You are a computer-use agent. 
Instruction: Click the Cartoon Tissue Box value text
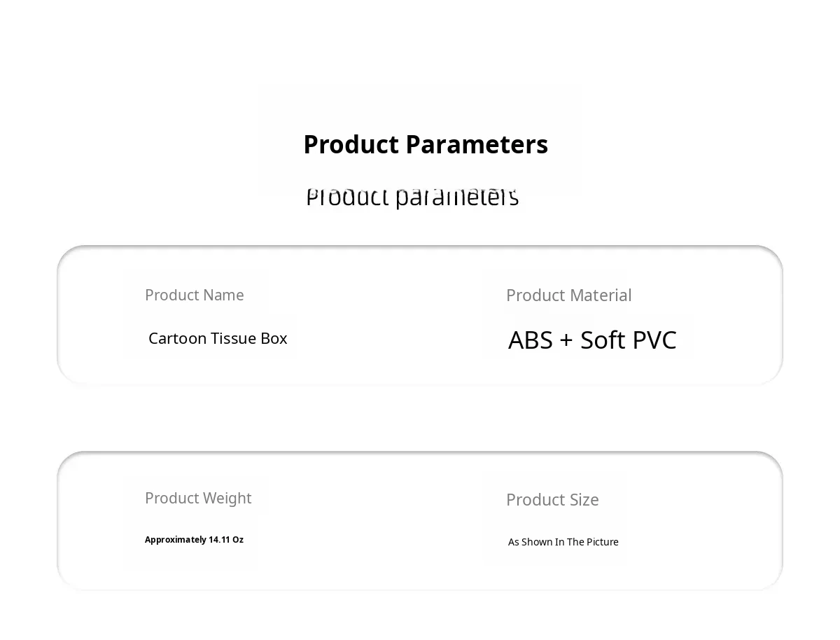click(218, 338)
